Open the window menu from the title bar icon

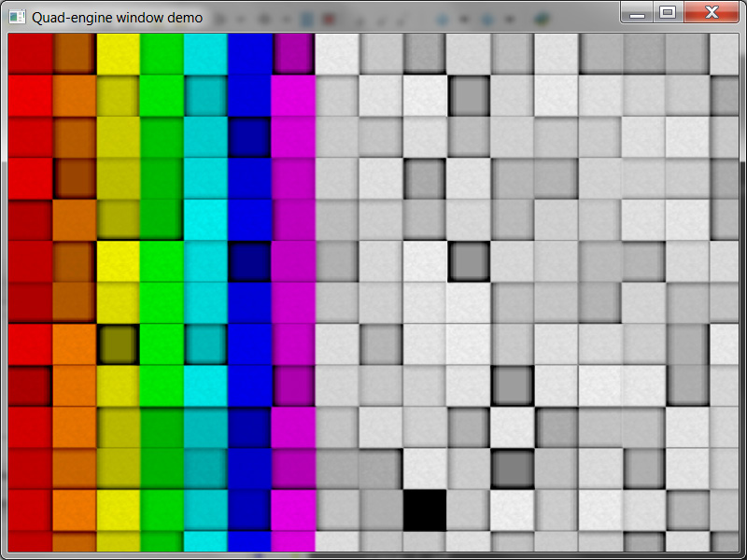[17, 17]
